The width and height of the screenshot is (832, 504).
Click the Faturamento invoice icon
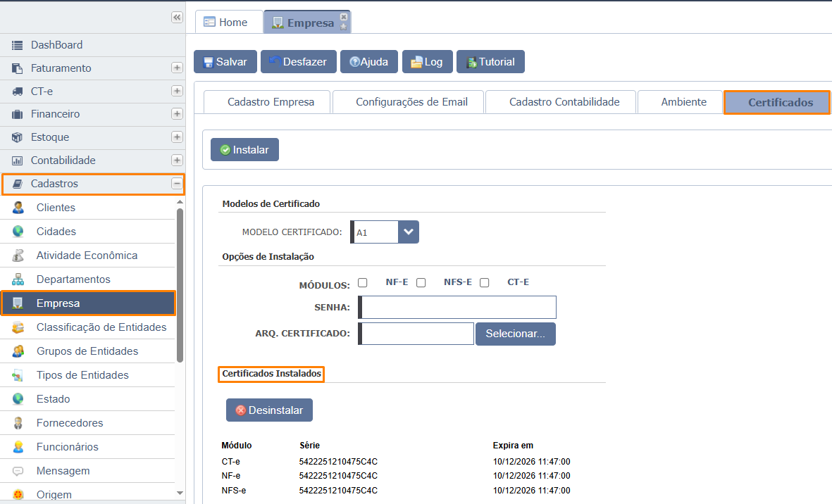coord(18,68)
